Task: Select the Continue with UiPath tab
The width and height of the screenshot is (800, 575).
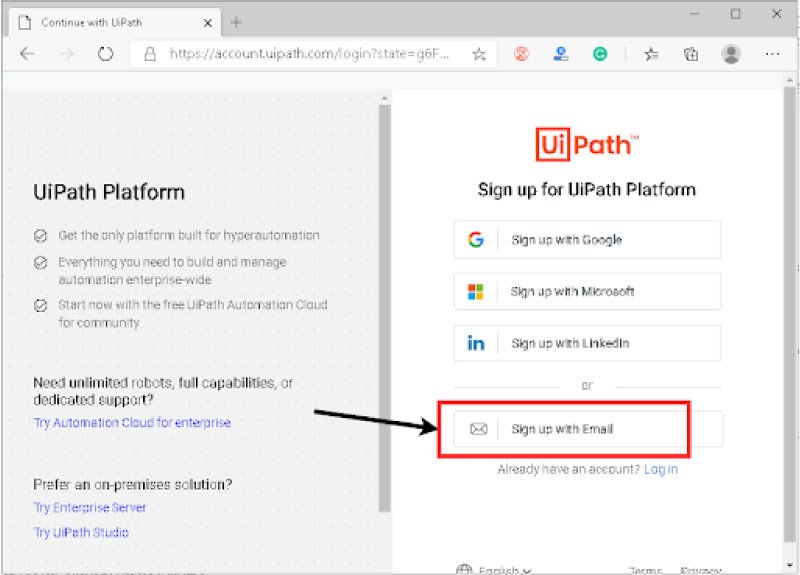Action: coord(115,22)
